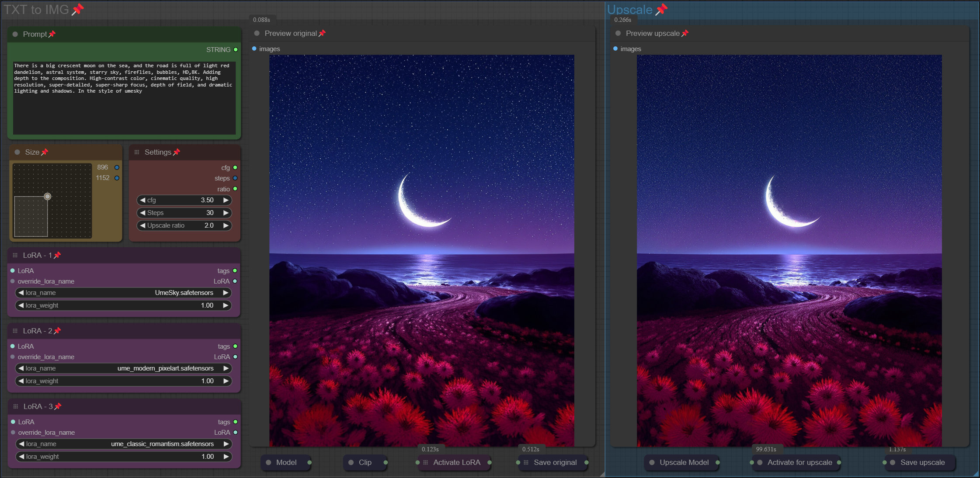Viewport: 980px width, 478px height.
Task: Click the Save upscale node
Action: tap(922, 462)
